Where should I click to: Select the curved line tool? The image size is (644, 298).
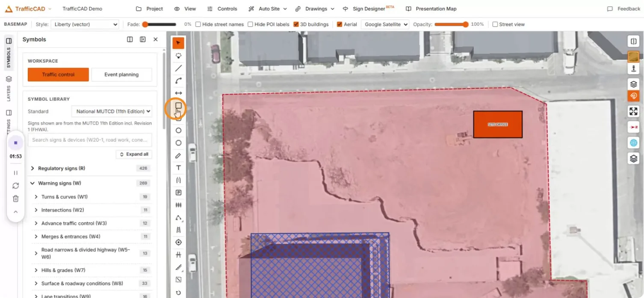pyautogui.click(x=178, y=81)
